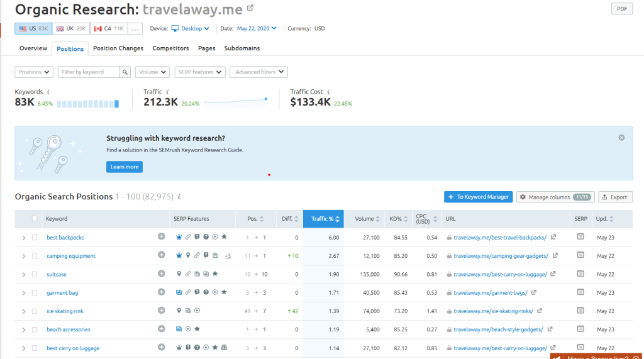The image size is (644, 359).
Task: Add 'best backpacks' keyword via plus icon
Action: (162, 237)
